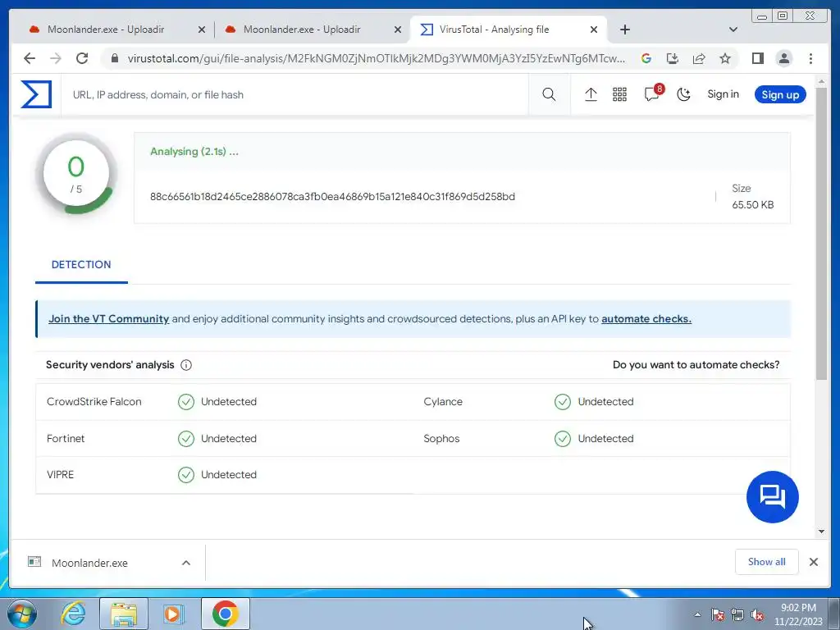Click the Sophos undetected checkmark icon
This screenshot has height=630, width=840.
point(563,439)
